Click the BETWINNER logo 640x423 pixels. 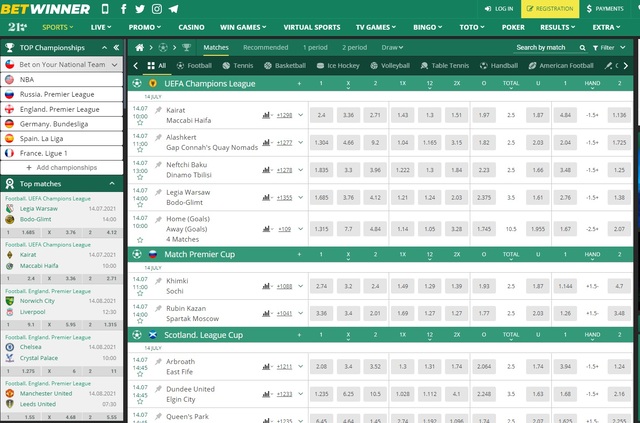(45, 9)
